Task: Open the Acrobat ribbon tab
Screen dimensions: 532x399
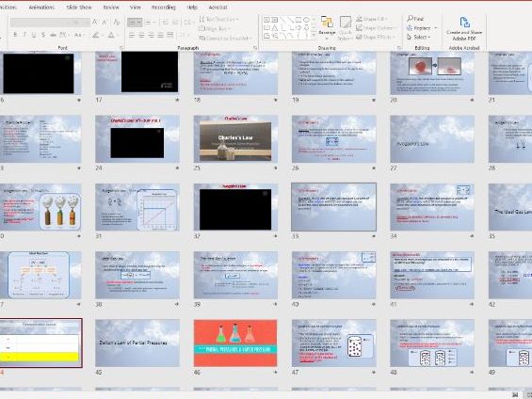Action: 218,8
